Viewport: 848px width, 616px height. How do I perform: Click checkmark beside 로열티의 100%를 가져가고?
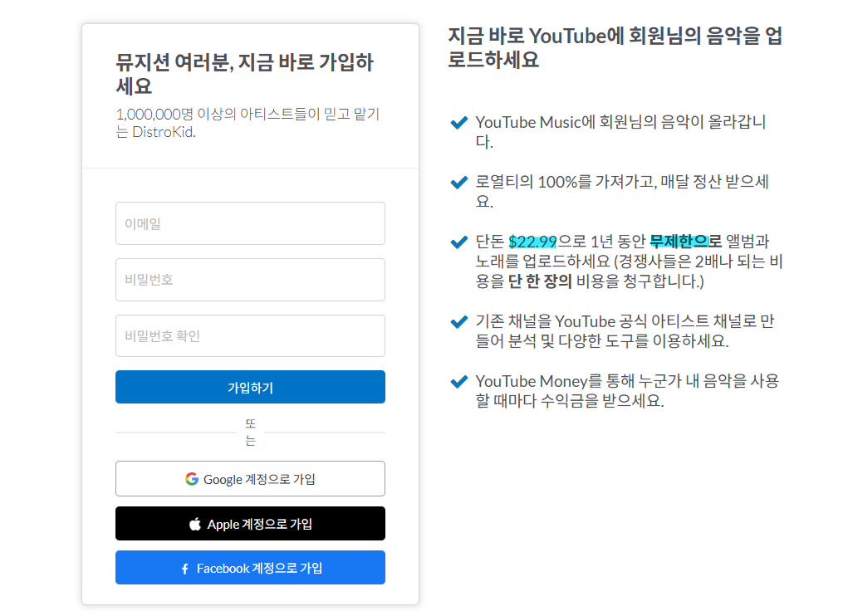tap(459, 183)
